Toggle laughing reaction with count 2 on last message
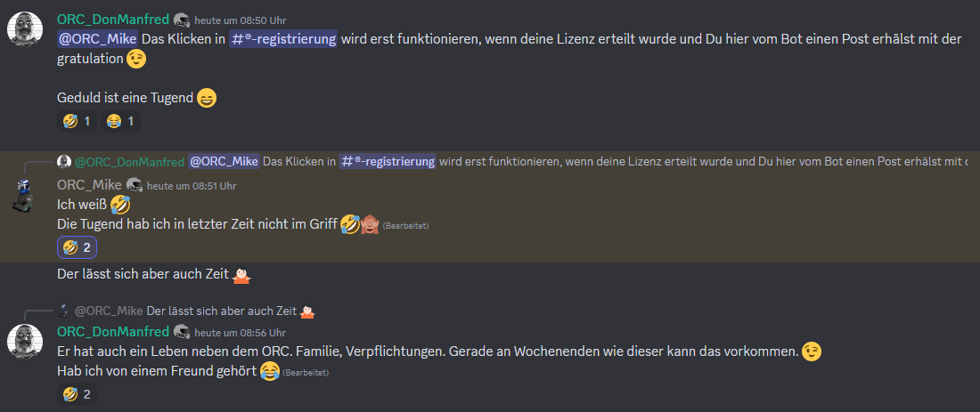 [x=78, y=394]
